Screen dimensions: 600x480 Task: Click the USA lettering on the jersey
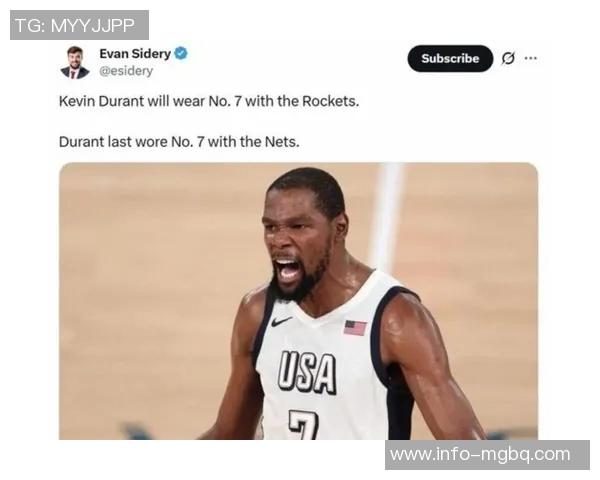[x=307, y=372]
